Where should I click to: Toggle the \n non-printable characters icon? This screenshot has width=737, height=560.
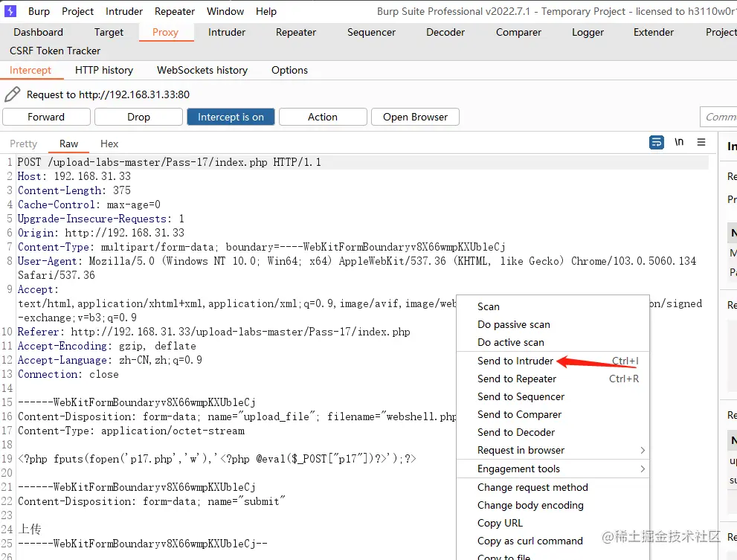pyautogui.click(x=679, y=142)
